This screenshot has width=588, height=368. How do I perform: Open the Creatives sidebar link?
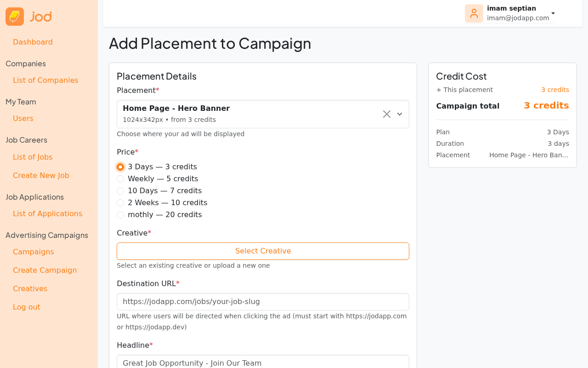tap(30, 289)
